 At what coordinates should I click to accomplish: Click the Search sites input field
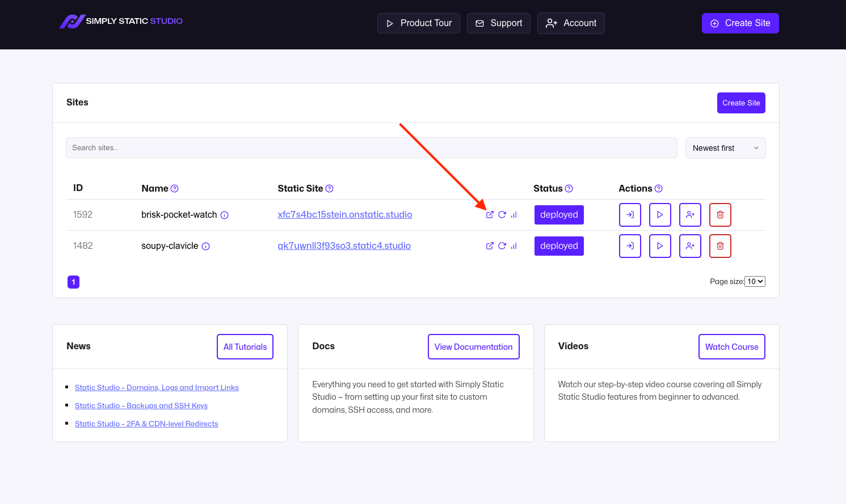pyautogui.click(x=372, y=148)
